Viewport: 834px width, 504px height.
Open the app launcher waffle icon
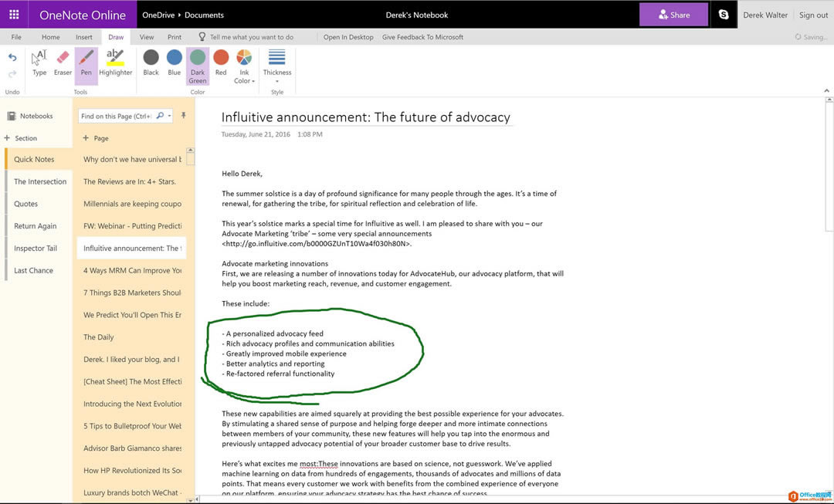pos(14,15)
